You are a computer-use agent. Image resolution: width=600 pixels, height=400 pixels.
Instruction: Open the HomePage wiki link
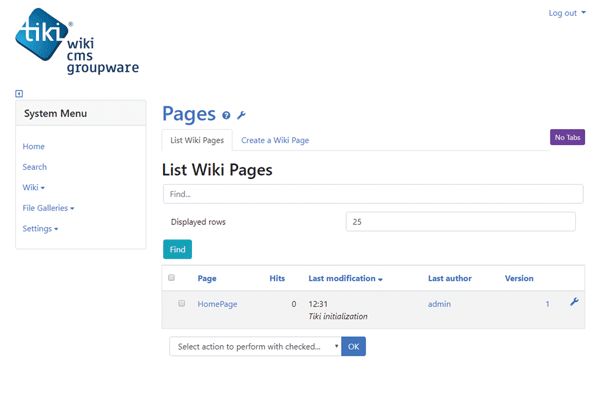tap(217, 303)
